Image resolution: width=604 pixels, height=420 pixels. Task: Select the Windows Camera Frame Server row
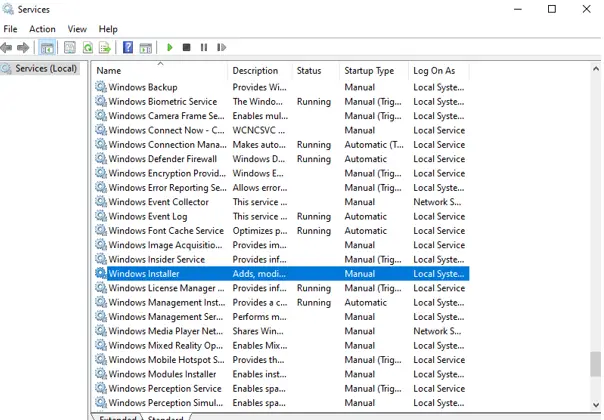(x=281, y=116)
